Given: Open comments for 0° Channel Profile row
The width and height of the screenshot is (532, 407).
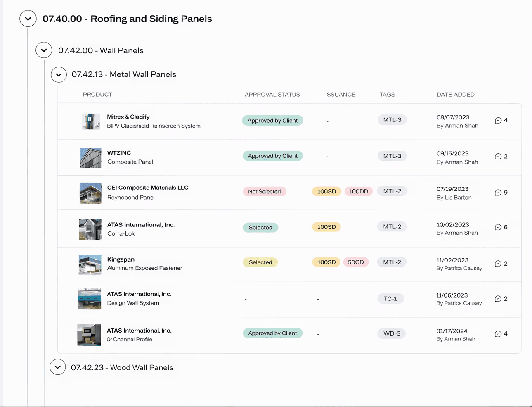Looking at the screenshot, I should pyautogui.click(x=498, y=334).
